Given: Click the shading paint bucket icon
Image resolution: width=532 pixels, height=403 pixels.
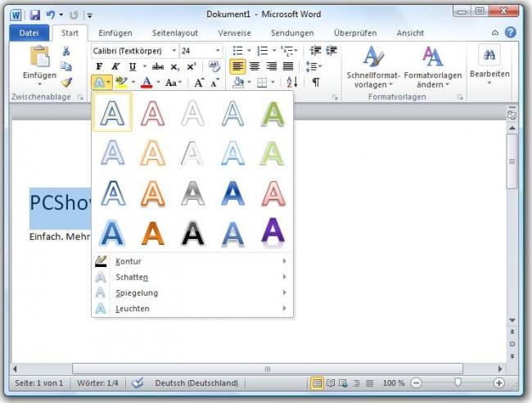Looking at the screenshot, I should (x=238, y=82).
